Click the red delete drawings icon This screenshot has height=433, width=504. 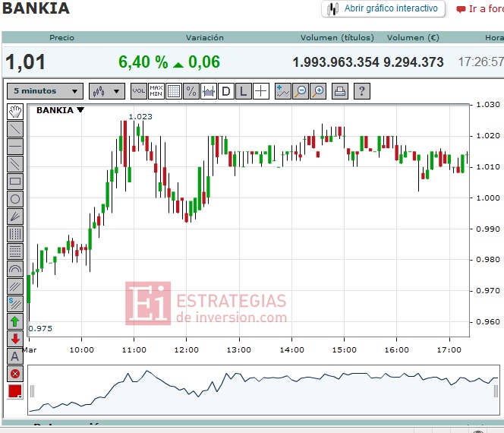(15, 374)
